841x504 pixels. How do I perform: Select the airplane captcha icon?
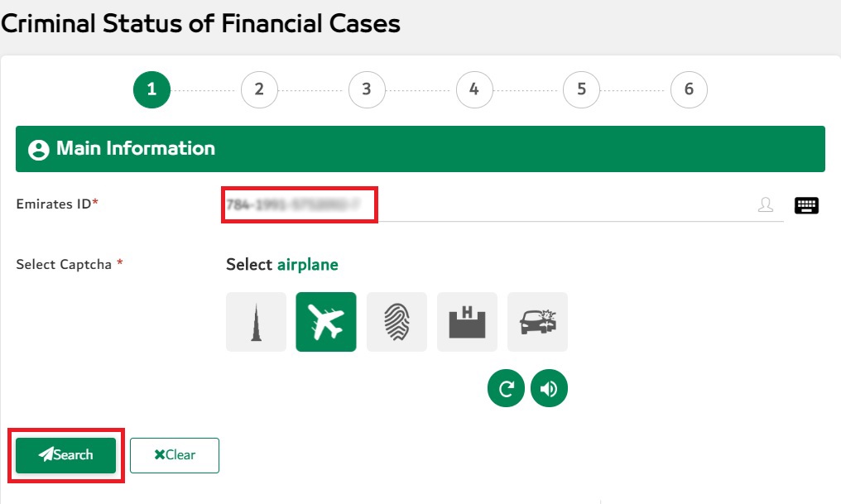326,322
